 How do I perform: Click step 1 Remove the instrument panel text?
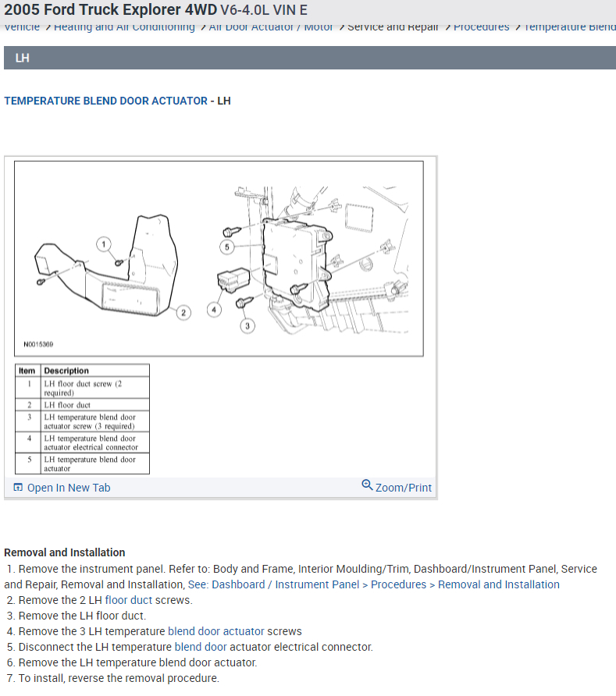click(302, 577)
